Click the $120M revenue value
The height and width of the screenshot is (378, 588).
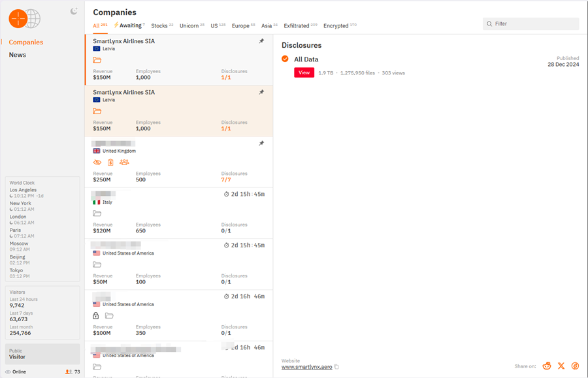tap(102, 230)
